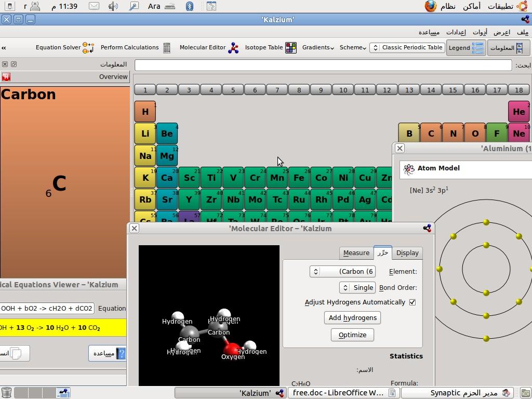This screenshot has height=399, width=532.
Task: Open Firefox from top panel
Action: point(430,6)
